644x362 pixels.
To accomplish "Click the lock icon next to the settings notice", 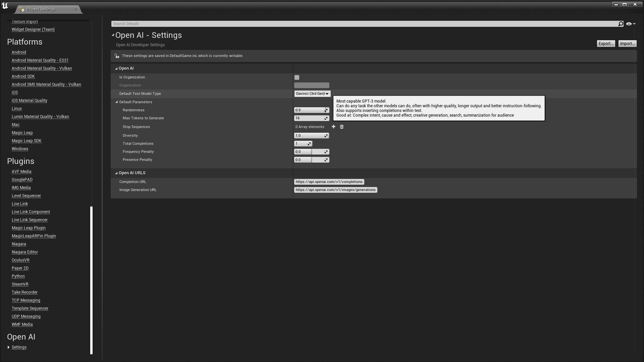I will coord(116,56).
